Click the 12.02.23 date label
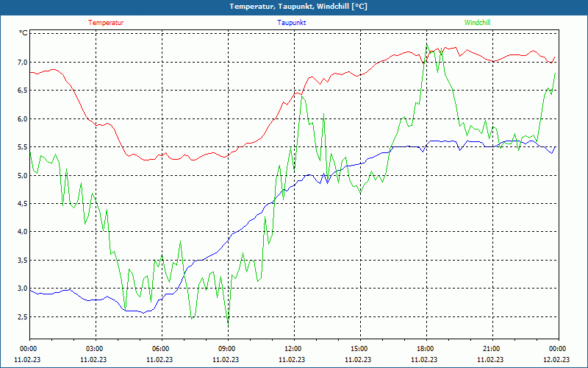The image size is (588, 368). 556,359
